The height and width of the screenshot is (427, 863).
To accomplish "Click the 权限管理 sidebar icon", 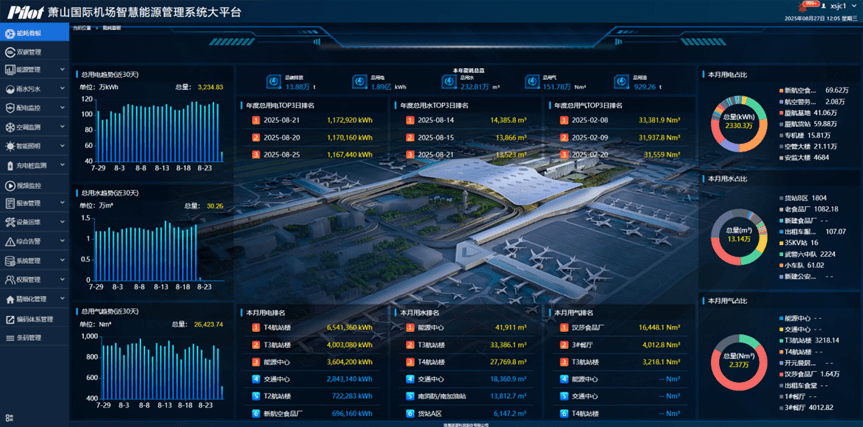I will (9, 280).
